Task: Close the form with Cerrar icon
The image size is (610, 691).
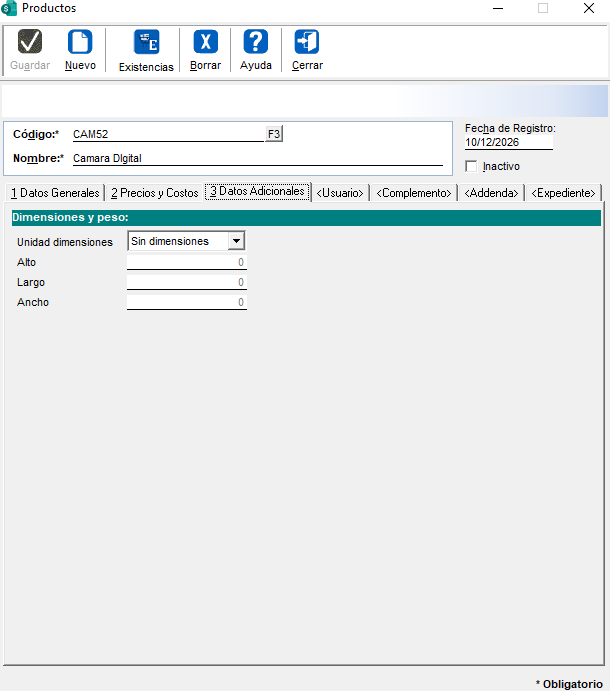Action: point(307,41)
